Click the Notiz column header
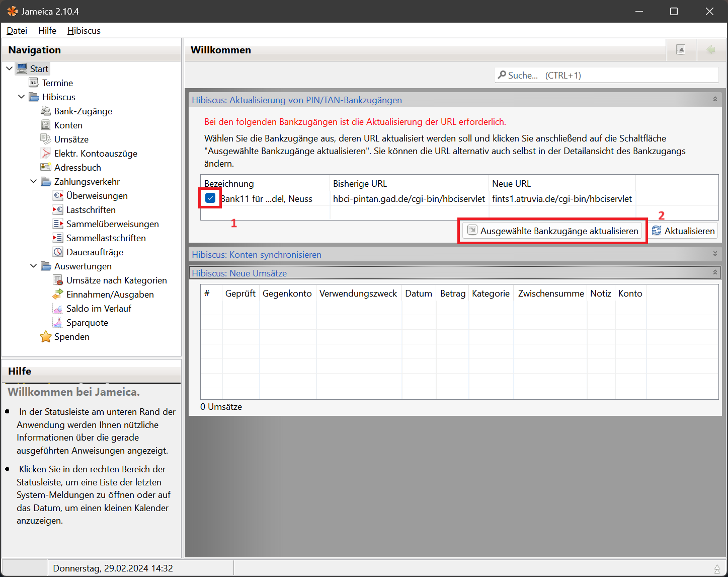The height and width of the screenshot is (577, 728). coord(601,293)
